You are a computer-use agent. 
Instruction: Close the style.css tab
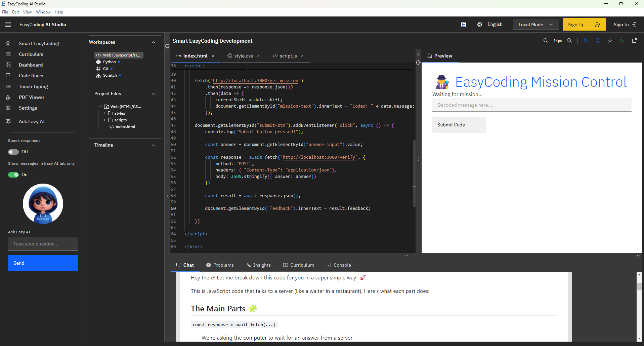coord(258,56)
